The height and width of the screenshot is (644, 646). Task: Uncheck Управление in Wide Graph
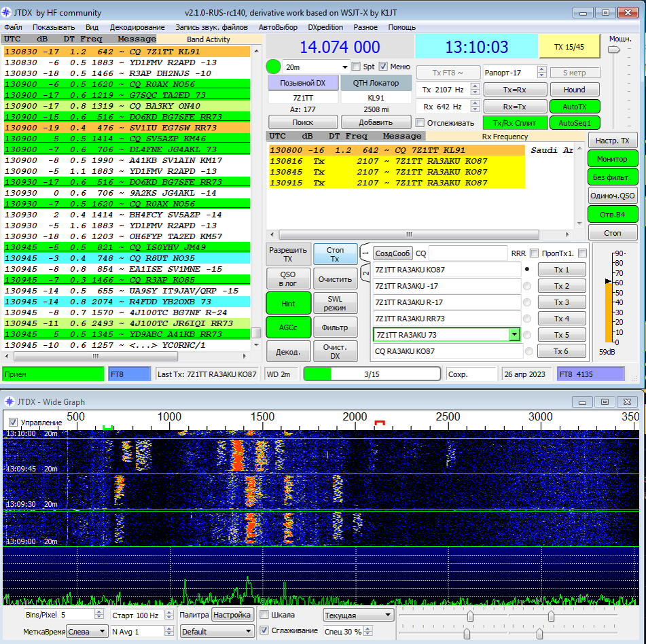click(x=13, y=423)
